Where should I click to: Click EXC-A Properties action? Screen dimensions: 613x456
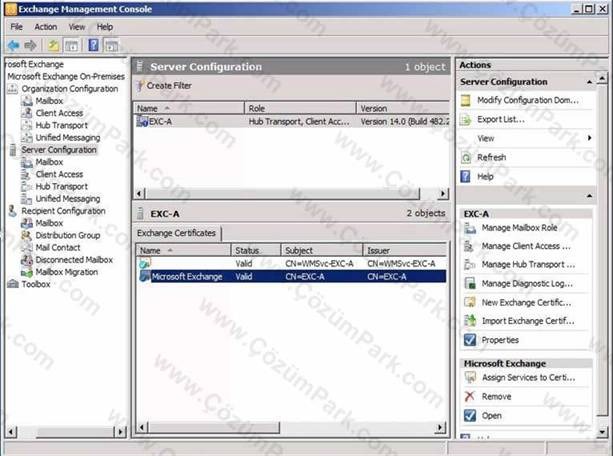point(500,340)
